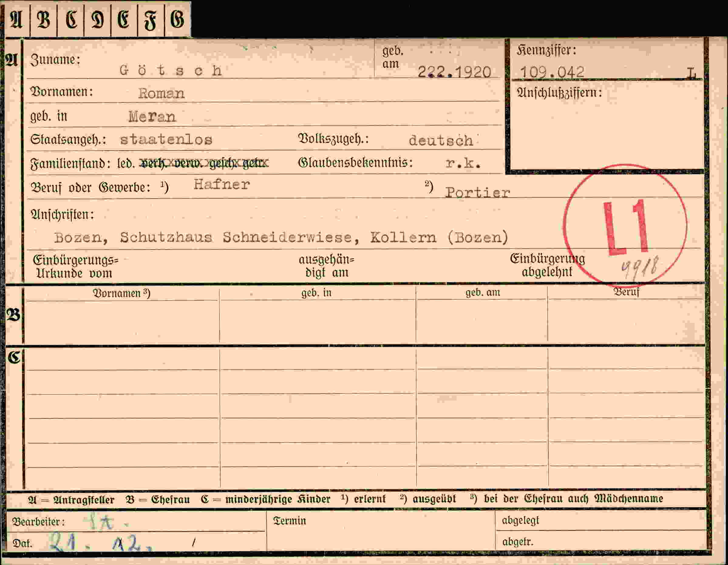Click the footnote "2) ausgeübt"
The image size is (728, 565).
click(x=428, y=499)
